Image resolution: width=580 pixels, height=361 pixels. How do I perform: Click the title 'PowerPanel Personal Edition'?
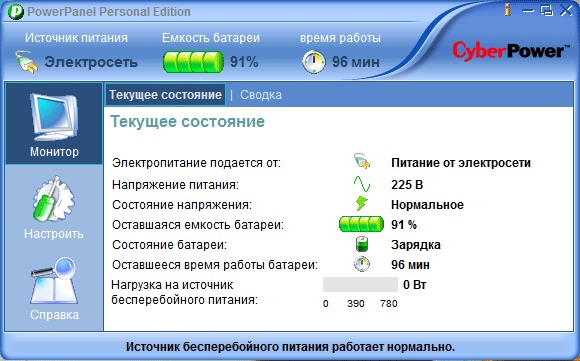click(x=109, y=12)
